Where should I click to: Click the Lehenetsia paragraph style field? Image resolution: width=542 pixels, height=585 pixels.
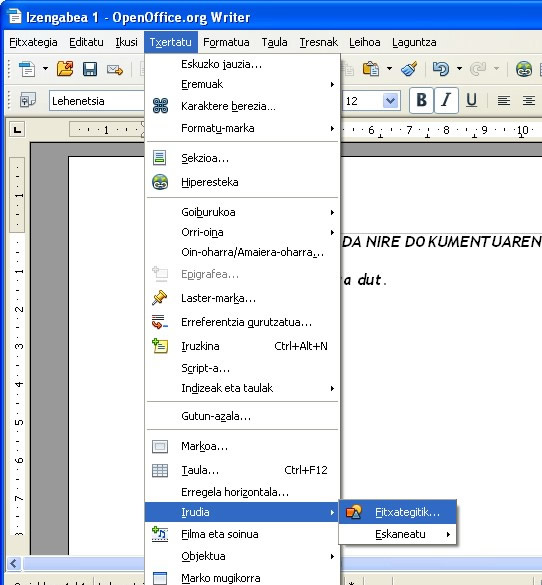pyautogui.click(x=96, y=101)
